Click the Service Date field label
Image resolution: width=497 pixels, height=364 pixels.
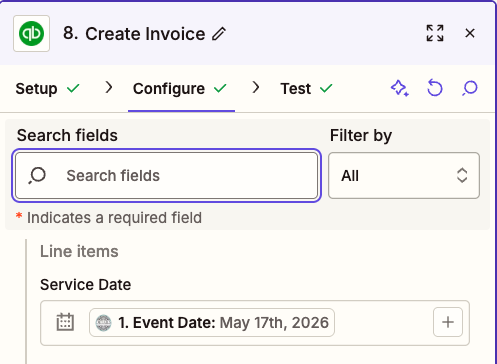86,285
